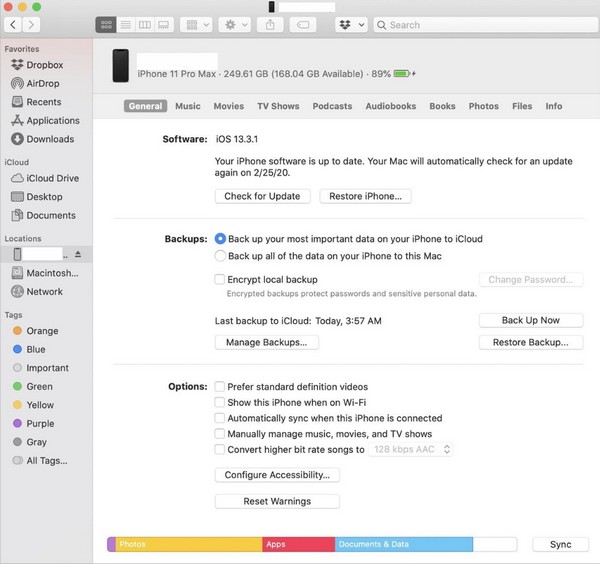This screenshot has height=564, width=600.
Task: Enable automatic sync when iPhone connected
Action: click(220, 418)
